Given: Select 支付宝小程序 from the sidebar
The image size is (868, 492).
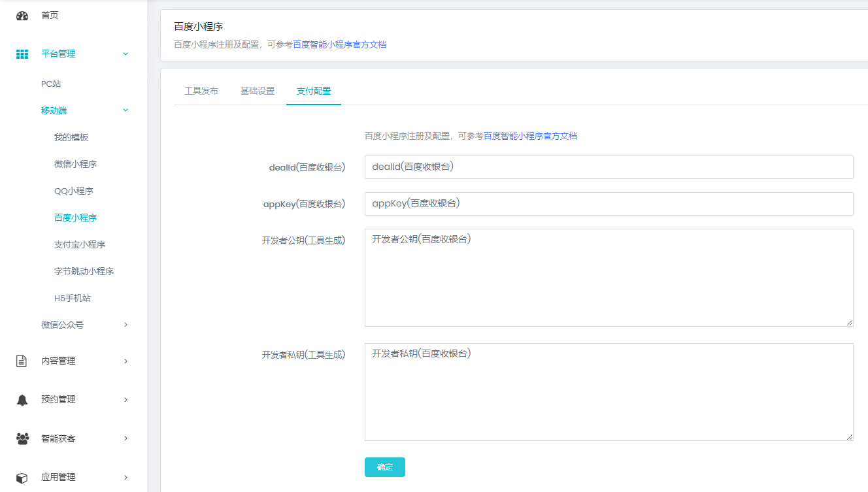Looking at the screenshot, I should [80, 245].
